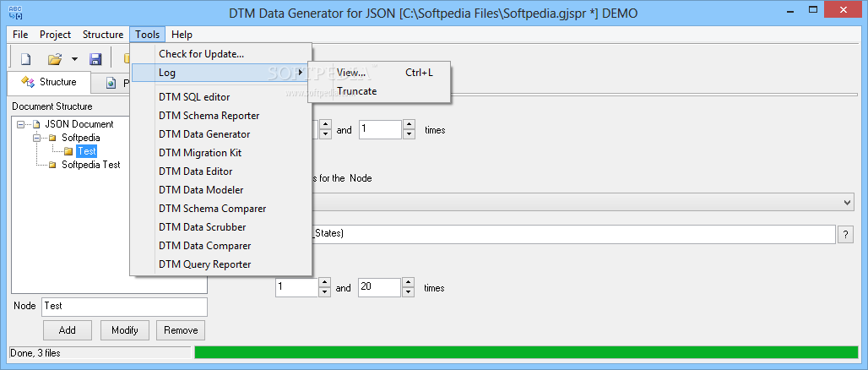Click the lower field showing 20
This screenshot has height=370, width=868.
[379, 287]
